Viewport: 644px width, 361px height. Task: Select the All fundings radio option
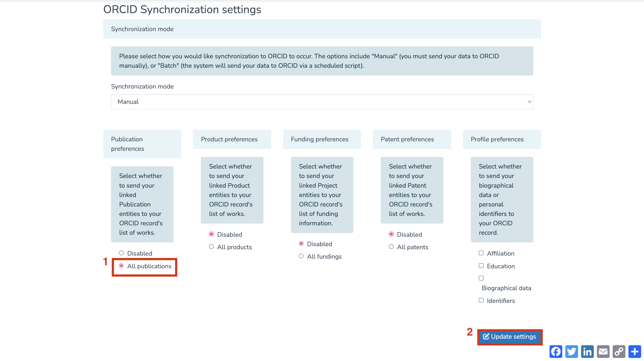click(x=301, y=256)
